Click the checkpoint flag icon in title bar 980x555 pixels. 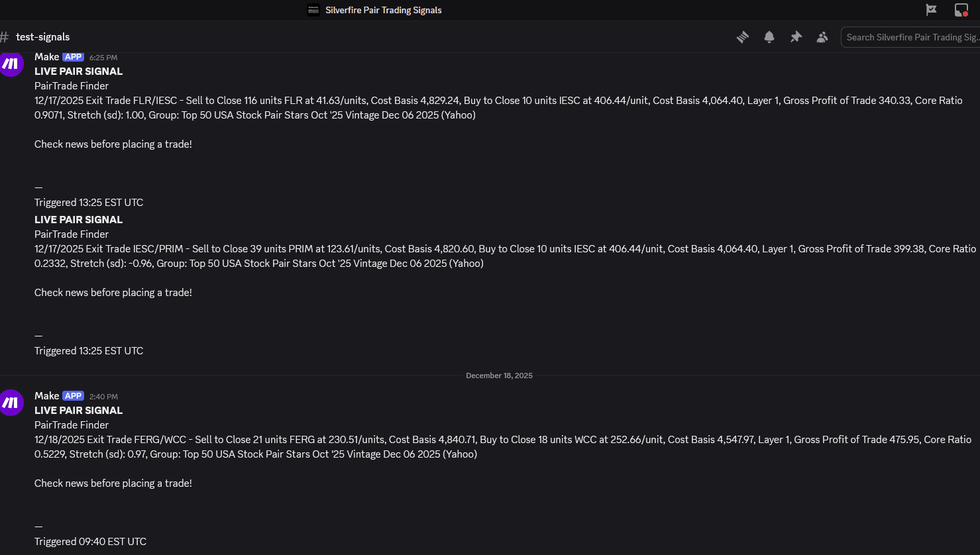point(931,10)
